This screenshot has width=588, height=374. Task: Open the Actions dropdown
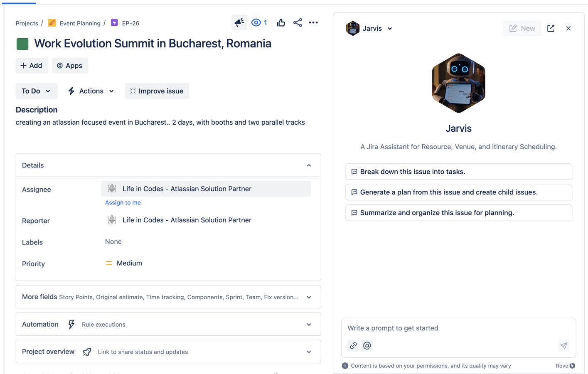90,91
